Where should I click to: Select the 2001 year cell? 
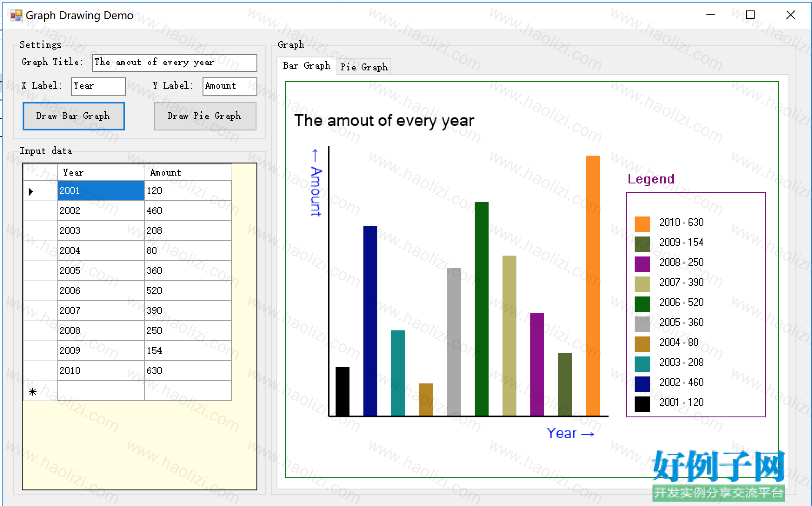click(x=101, y=191)
